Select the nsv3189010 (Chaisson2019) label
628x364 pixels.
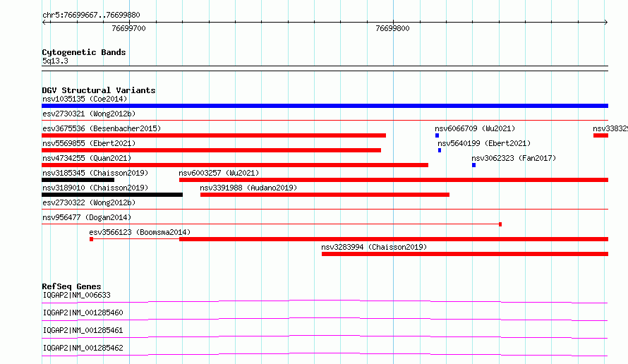(x=95, y=188)
